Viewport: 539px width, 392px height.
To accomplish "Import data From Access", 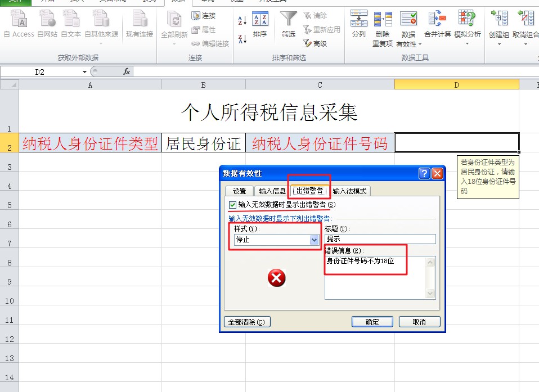I will pos(19,24).
